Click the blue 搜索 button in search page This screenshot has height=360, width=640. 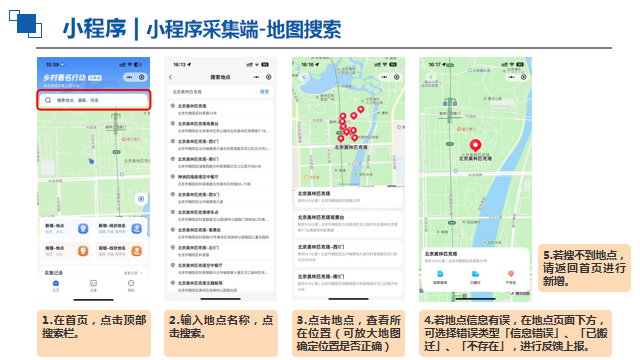tap(264, 92)
